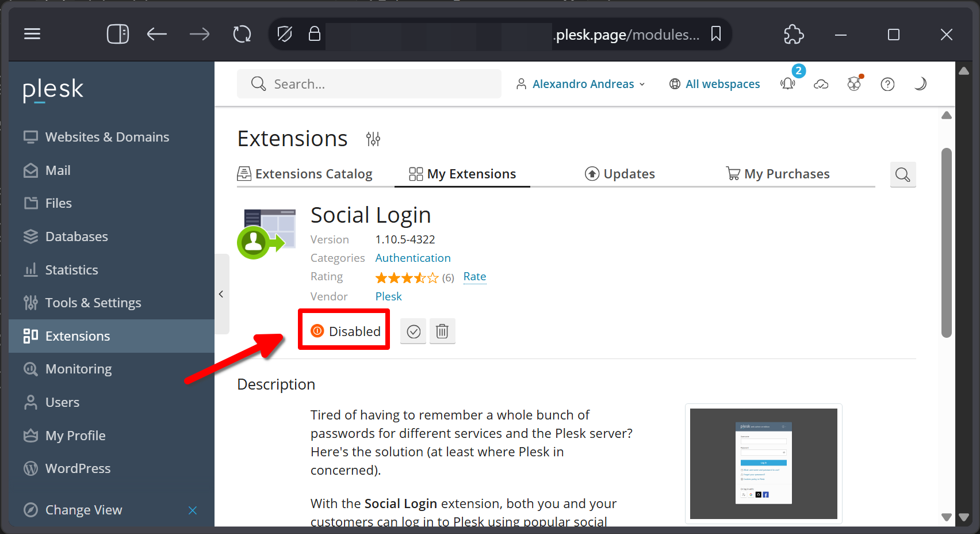980x534 pixels.
Task: Enable Social Login with the checkmark button
Action: coord(414,331)
